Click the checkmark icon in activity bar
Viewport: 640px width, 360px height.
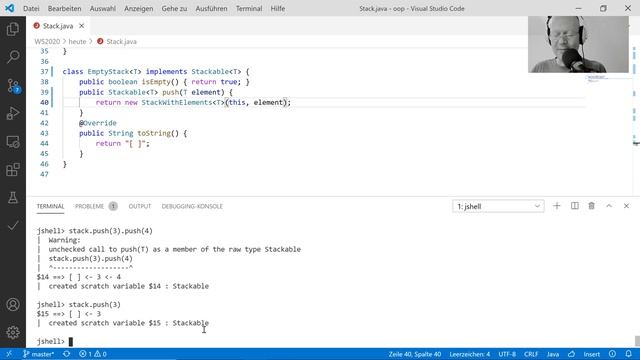pyautogui.click(x=13, y=225)
